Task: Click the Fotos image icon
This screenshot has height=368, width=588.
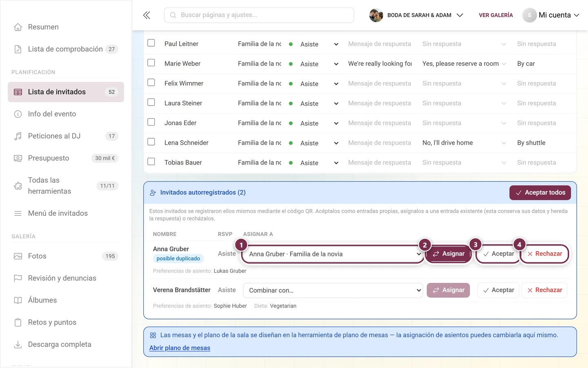Action: coord(18,256)
